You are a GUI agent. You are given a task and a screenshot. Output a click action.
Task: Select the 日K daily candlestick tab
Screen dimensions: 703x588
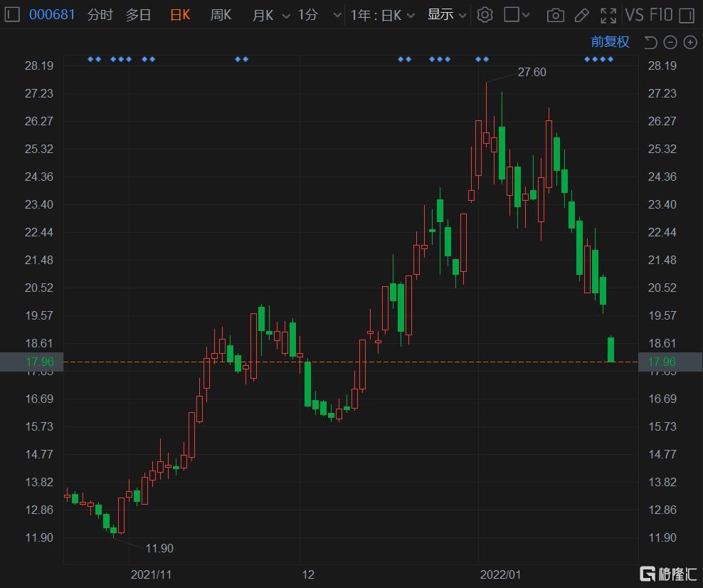(x=180, y=15)
